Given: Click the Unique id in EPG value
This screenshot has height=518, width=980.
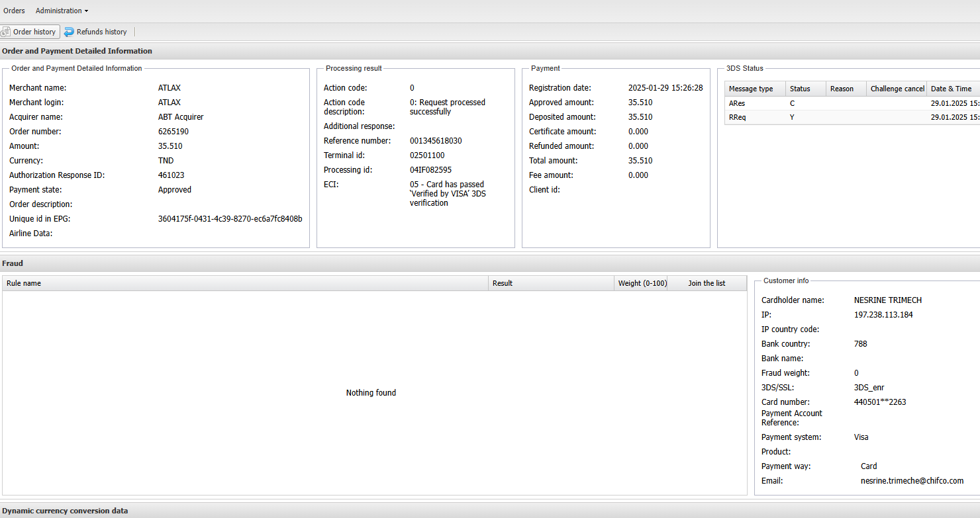Looking at the screenshot, I should click(x=230, y=219).
